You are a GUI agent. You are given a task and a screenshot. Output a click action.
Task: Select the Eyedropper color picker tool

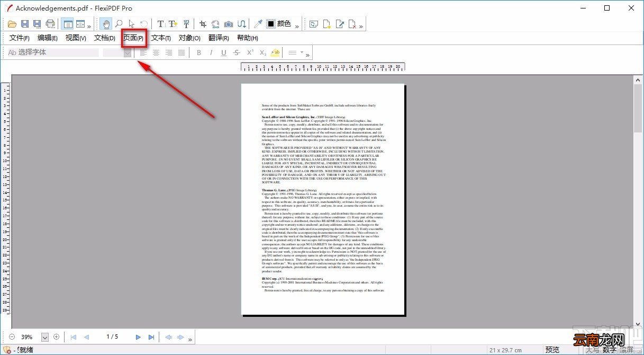(258, 24)
